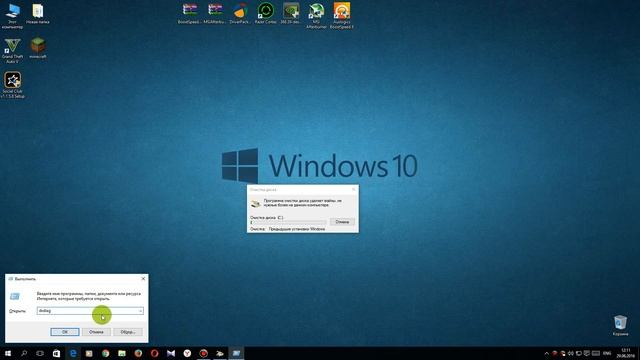Image resolution: width=640 pixels, height=360 pixels.
Task: Switch to red recorder app in taskbar
Action: pyautogui.click(x=204, y=353)
